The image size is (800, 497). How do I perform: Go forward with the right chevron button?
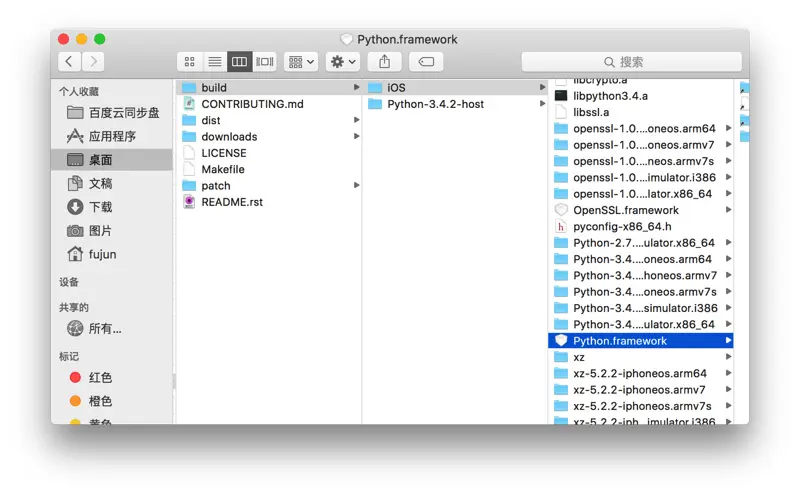[93, 62]
